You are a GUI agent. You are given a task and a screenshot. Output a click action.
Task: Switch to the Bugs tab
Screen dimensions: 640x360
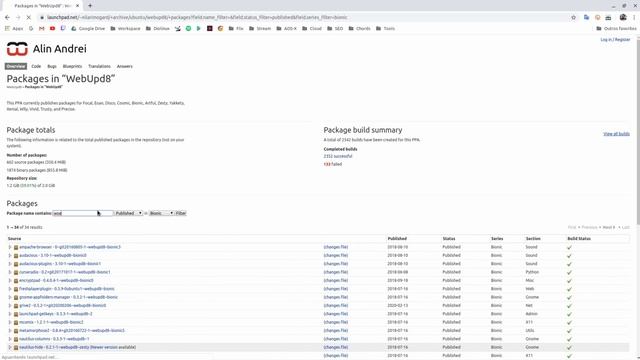(x=52, y=66)
